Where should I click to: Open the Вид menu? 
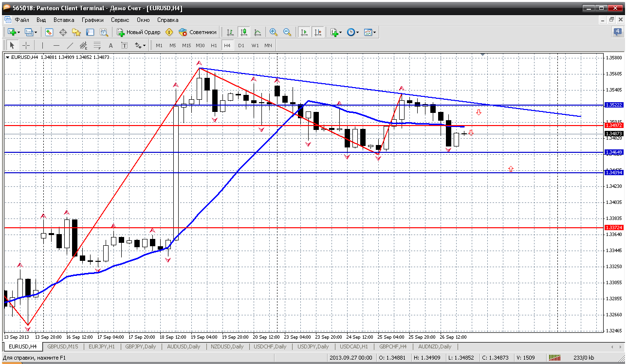click(41, 20)
